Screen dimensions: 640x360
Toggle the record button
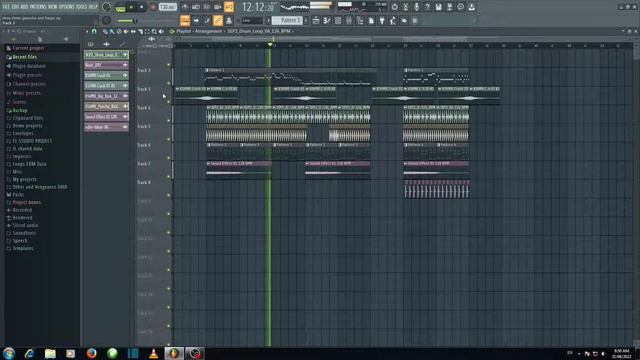[x=153, y=7]
